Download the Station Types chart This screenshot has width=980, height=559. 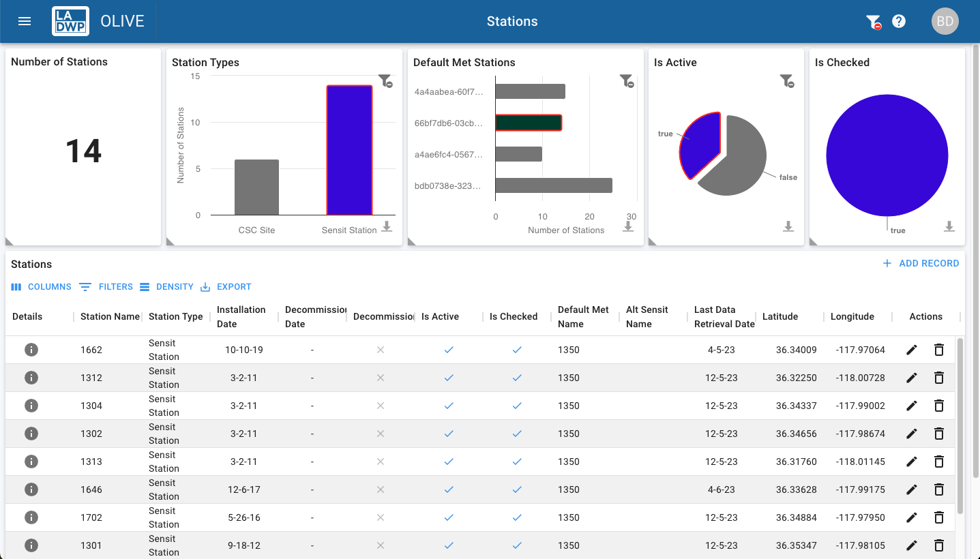(x=387, y=228)
